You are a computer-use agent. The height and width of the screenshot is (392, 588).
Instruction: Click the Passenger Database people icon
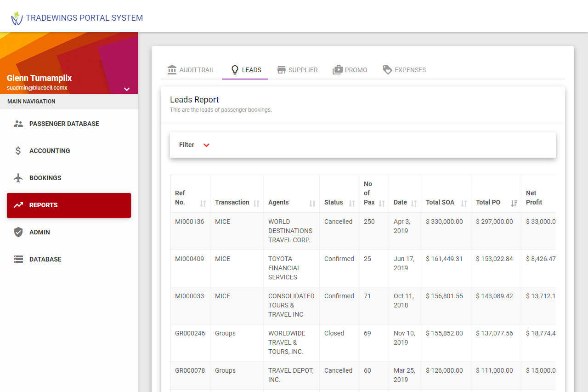(x=18, y=124)
